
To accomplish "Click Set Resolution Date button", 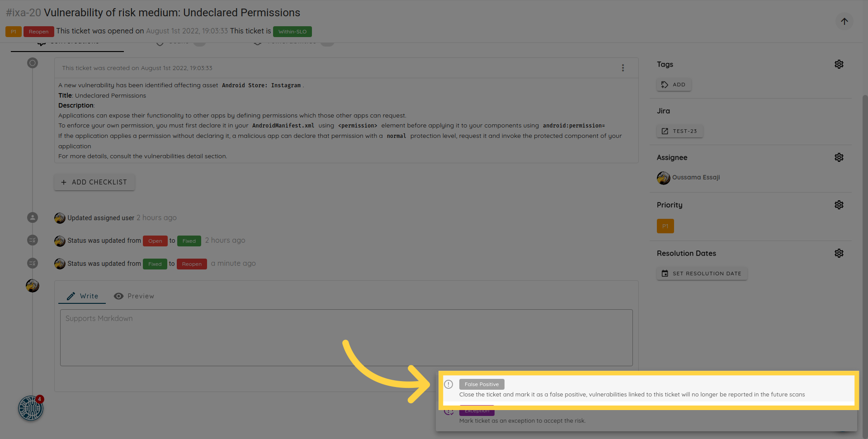I will click(x=702, y=274).
